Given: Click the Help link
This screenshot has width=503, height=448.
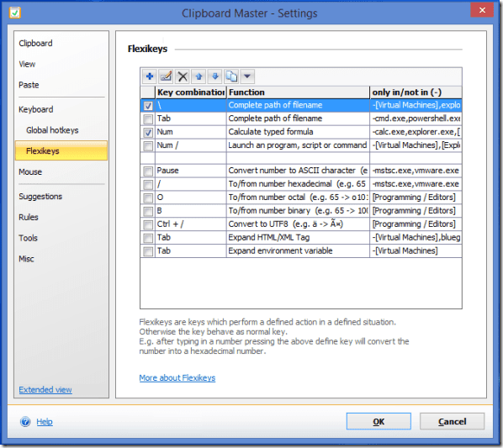Looking at the screenshot, I should tap(45, 421).
